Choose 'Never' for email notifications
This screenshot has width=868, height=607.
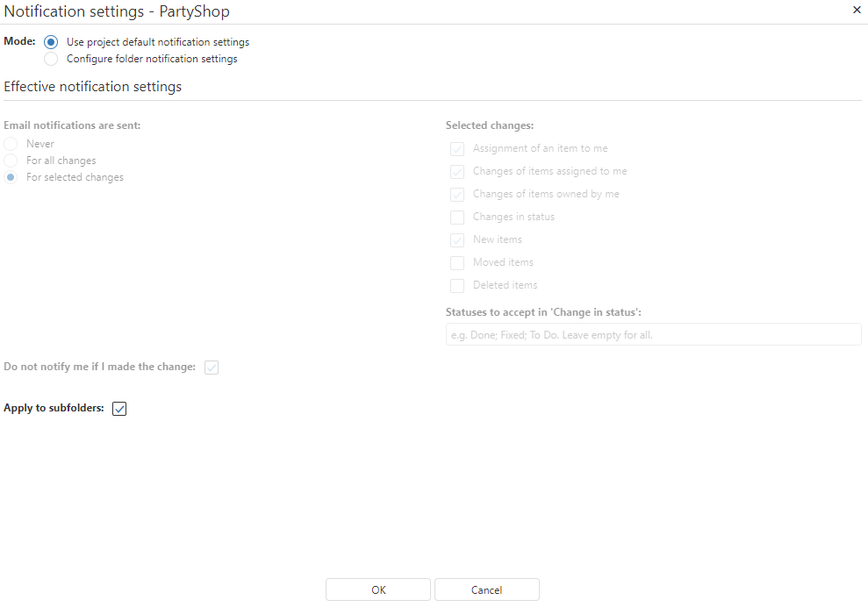click(x=11, y=144)
